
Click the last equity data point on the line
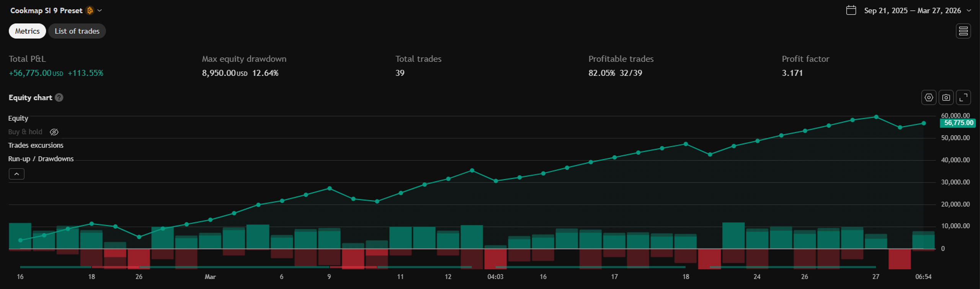pyautogui.click(x=924, y=123)
